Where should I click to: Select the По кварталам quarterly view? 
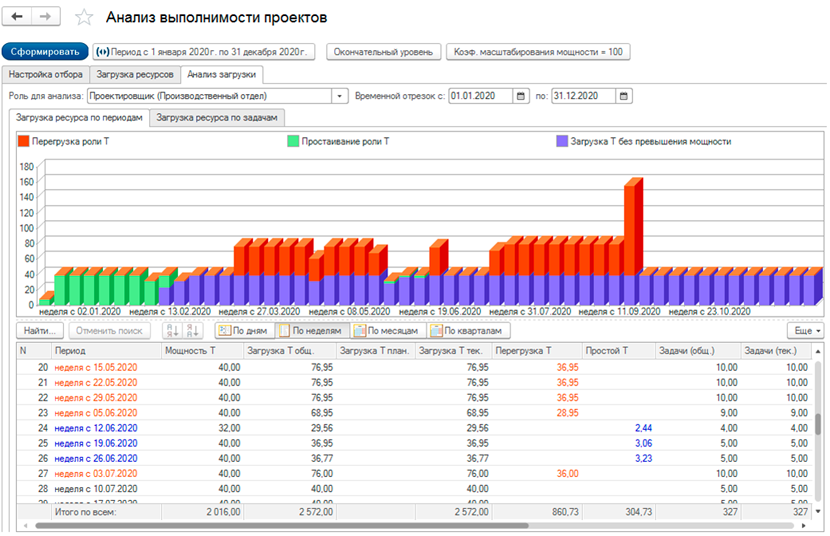click(x=466, y=331)
